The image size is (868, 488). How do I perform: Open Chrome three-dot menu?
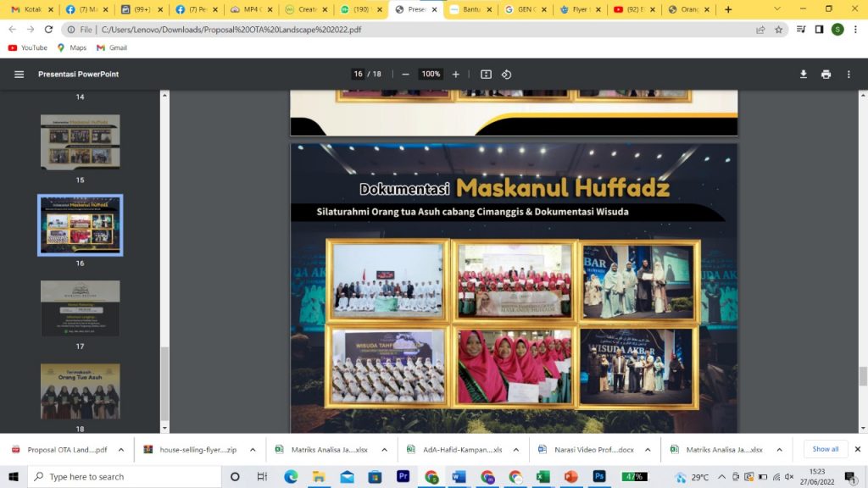tap(855, 30)
